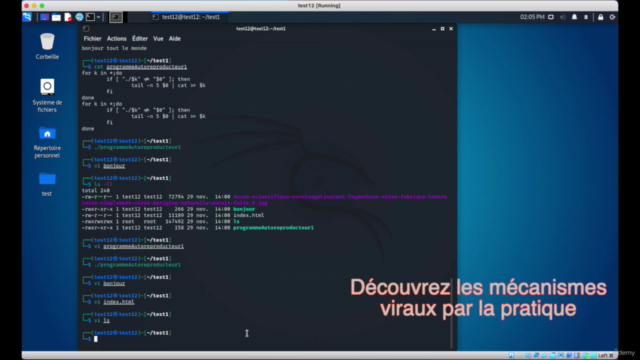640x360 pixels.
Task: Open the Aide menu in terminal
Action: point(174,39)
